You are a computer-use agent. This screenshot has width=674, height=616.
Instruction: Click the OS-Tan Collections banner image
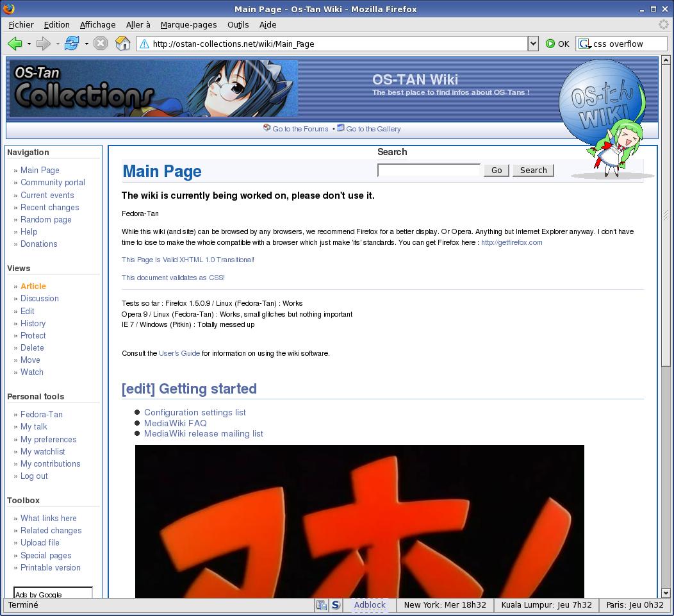click(x=154, y=88)
